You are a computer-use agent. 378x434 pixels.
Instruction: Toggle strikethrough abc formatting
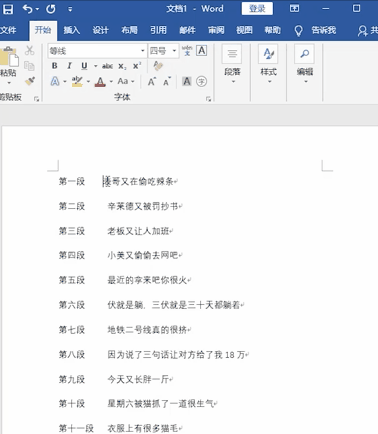coord(107,66)
